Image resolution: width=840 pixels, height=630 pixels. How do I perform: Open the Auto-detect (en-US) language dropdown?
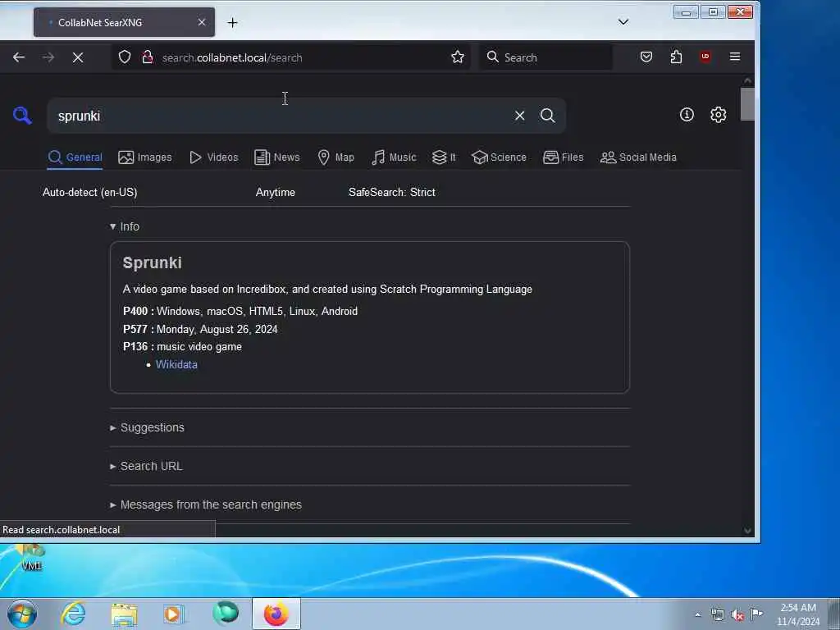(90, 192)
